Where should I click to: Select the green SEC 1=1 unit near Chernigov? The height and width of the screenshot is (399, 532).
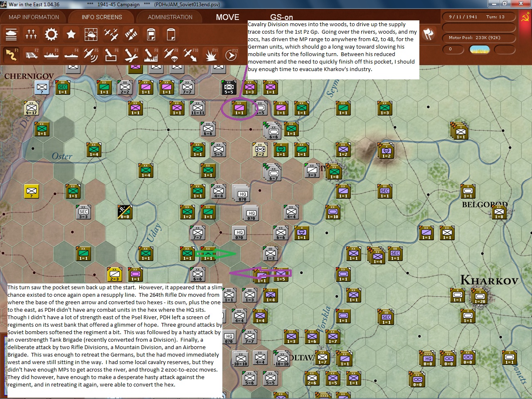click(x=62, y=87)
